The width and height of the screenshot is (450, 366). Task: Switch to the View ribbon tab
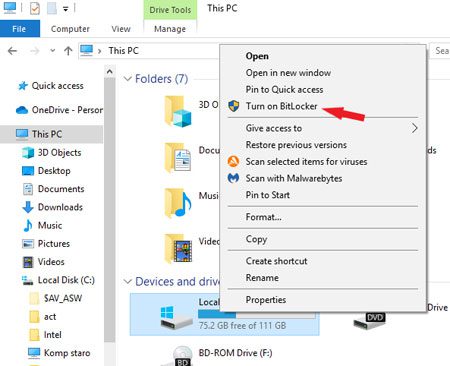tap(121, 29)
